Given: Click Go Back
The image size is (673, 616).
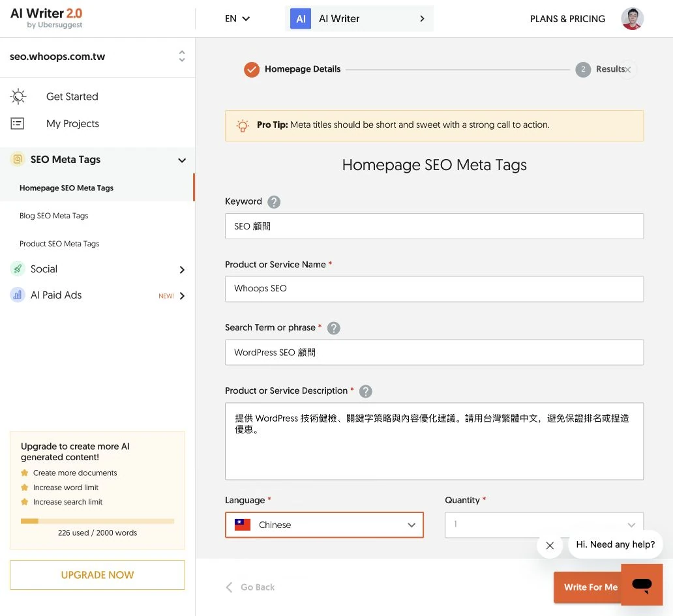Looking at the screenshot, I should coord(250,587).
